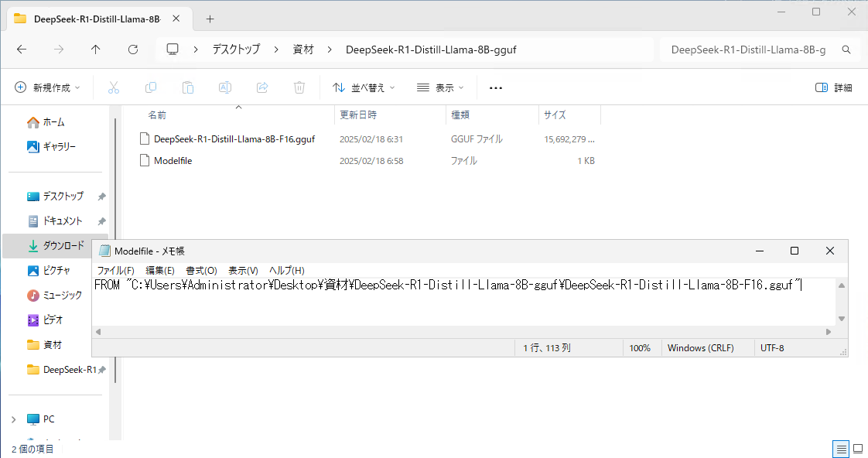Click the 100% zoom level in Notepad status bar
The height and width of the screenshot is (458, 868).
tap(639, 348)
